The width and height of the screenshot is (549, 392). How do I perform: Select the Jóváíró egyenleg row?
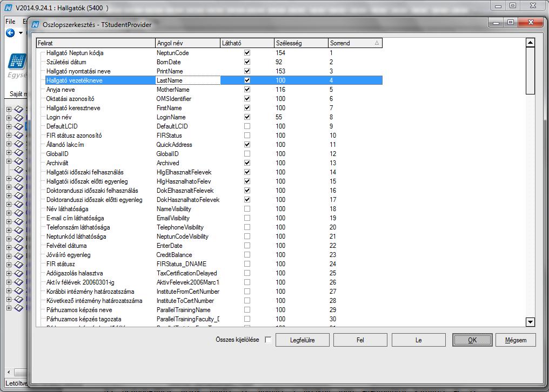tap(214, 254)
